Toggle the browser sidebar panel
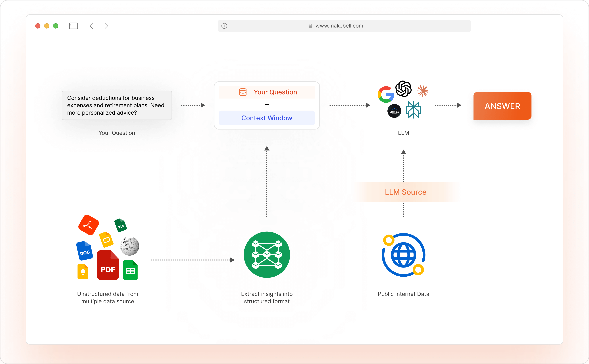The height and width of the screenshot is (364, 589). click(x=73, y=26)
